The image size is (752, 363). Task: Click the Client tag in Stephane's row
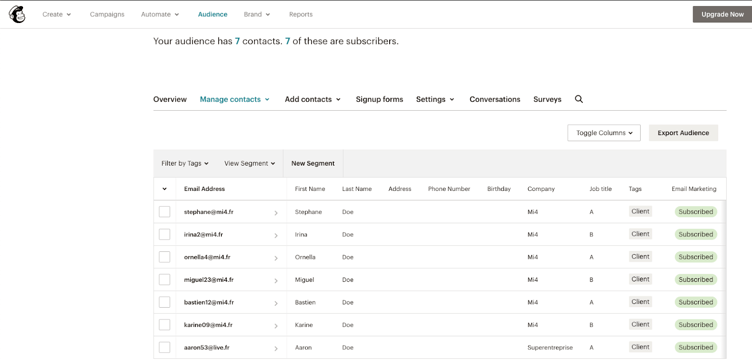click(x=640, y=211)
